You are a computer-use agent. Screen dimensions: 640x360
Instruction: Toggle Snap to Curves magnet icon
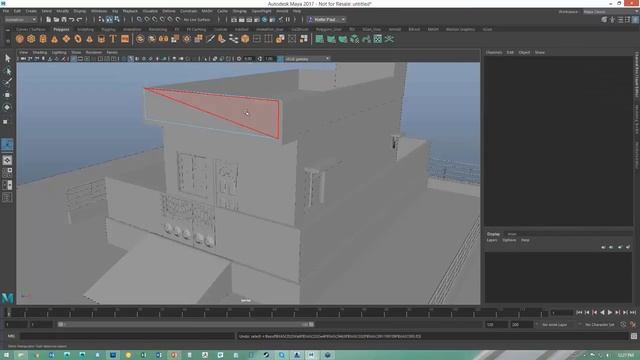coord(147,19)
